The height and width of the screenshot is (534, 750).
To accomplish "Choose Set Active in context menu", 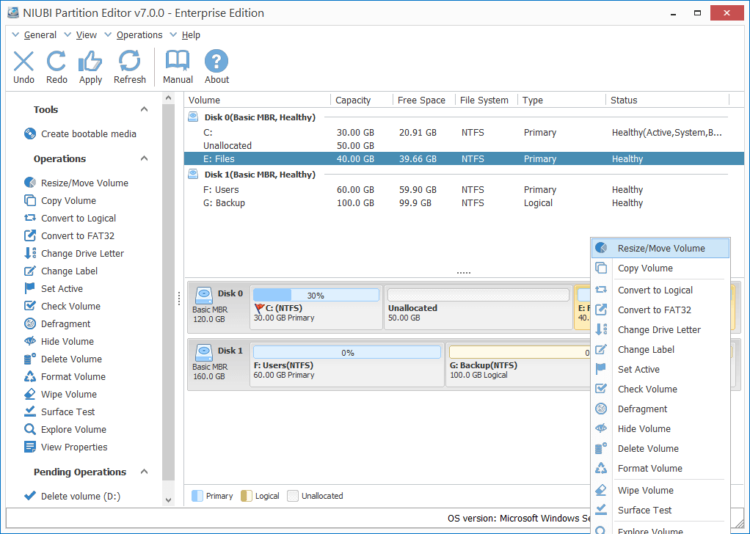I will [x=661, y=369].
